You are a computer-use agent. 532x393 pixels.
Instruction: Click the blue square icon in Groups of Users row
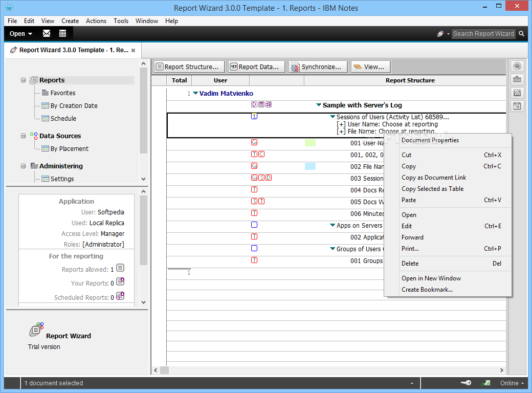tap(254, 248)
